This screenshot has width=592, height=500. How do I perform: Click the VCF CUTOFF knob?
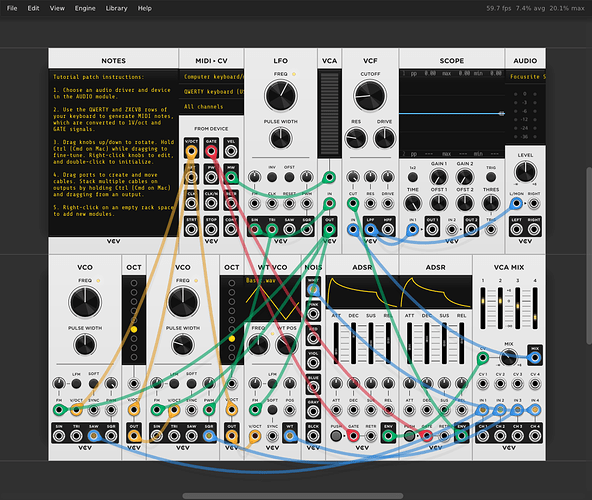click(x=370, y=96)
